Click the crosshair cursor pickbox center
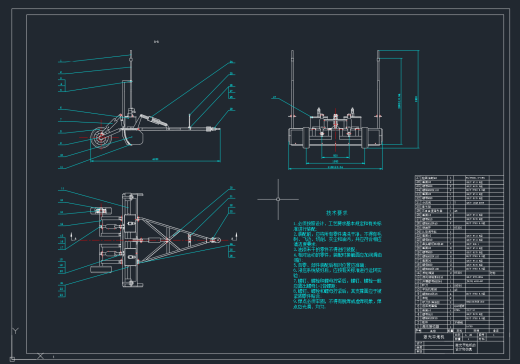 278,199
